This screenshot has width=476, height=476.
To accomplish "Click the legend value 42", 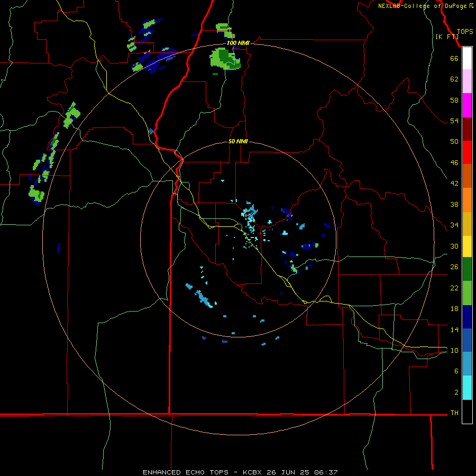I will 454,183.
